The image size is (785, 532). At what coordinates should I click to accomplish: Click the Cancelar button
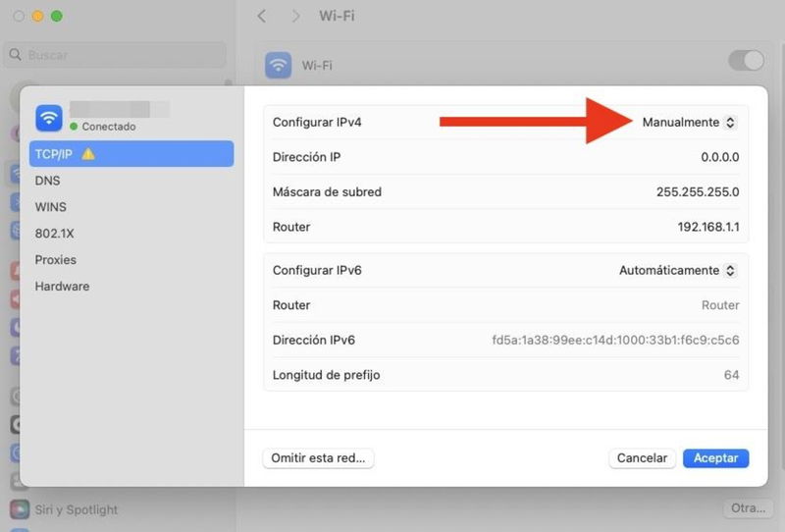coord(642,458)
